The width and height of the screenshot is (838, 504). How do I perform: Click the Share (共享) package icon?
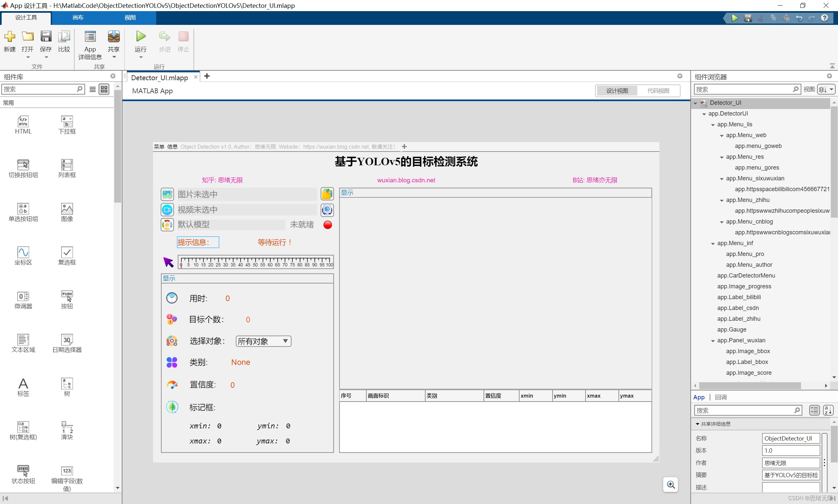coord(114,36)
